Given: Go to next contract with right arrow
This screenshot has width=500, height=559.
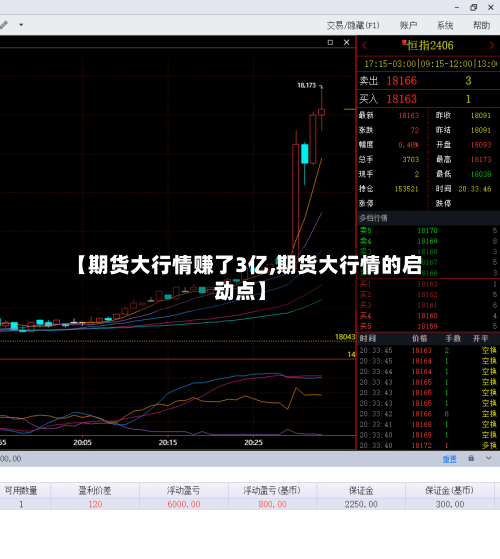Looking at the screenshot, I should 492,46.
